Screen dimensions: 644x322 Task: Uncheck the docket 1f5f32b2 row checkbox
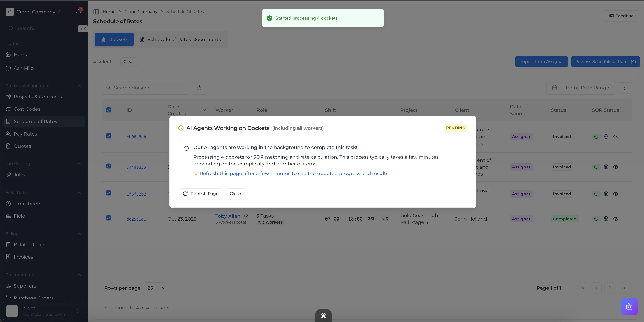(108, 193)
